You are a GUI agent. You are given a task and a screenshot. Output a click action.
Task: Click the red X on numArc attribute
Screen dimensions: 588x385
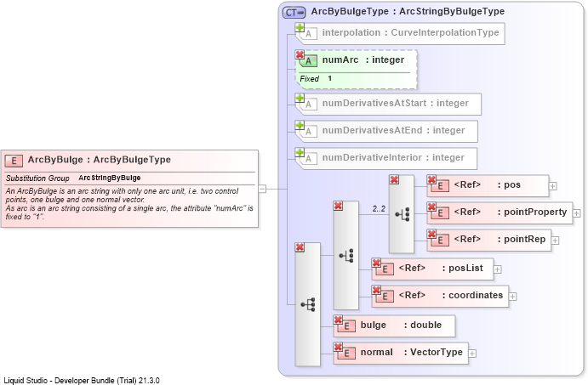tap(300, 54)
